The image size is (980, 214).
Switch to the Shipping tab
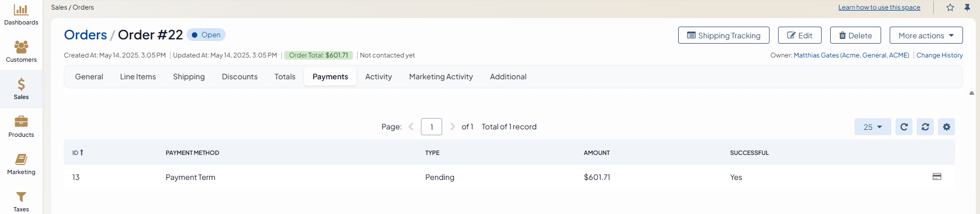[x=189, y=77]
